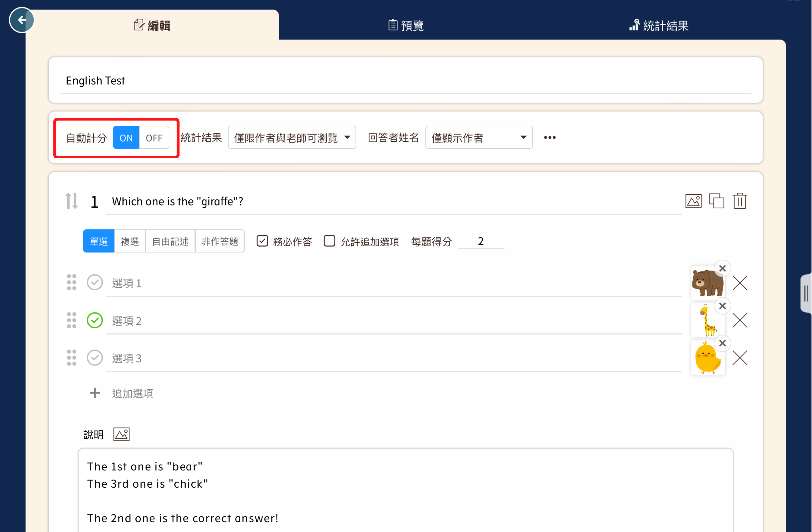
Task: Open the 統計結果 visibility dropdown
Action: pos(292,137)
